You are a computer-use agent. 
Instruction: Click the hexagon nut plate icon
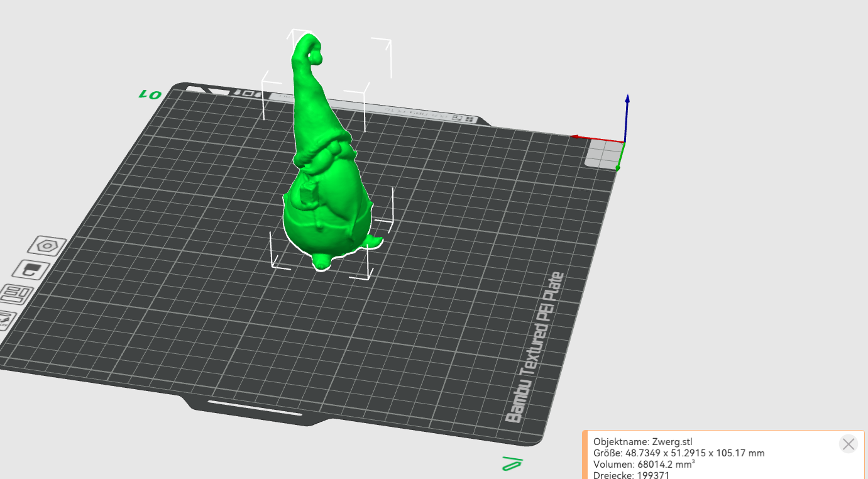pos(47,246)
